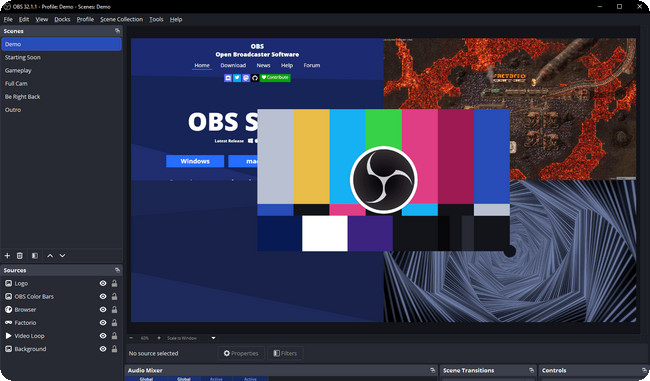
Task: Select the Demo scene
Action: coord(61,44)
